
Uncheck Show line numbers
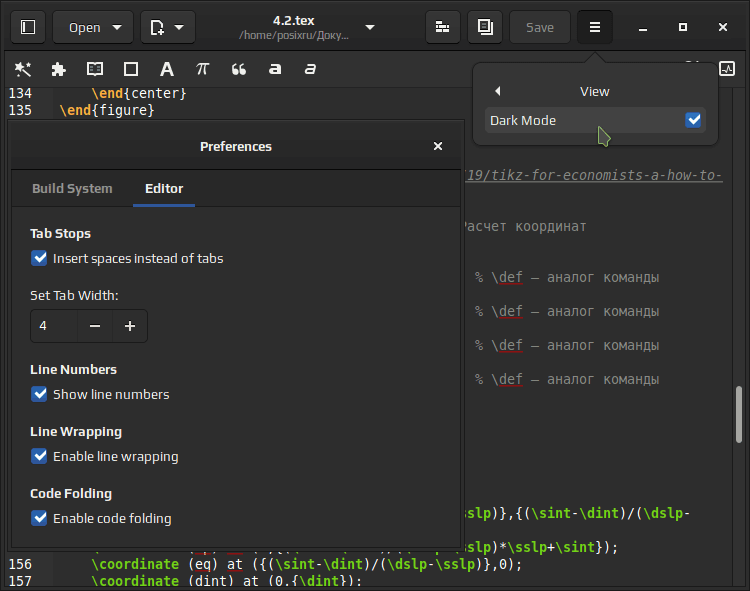[x=39, y=394]
